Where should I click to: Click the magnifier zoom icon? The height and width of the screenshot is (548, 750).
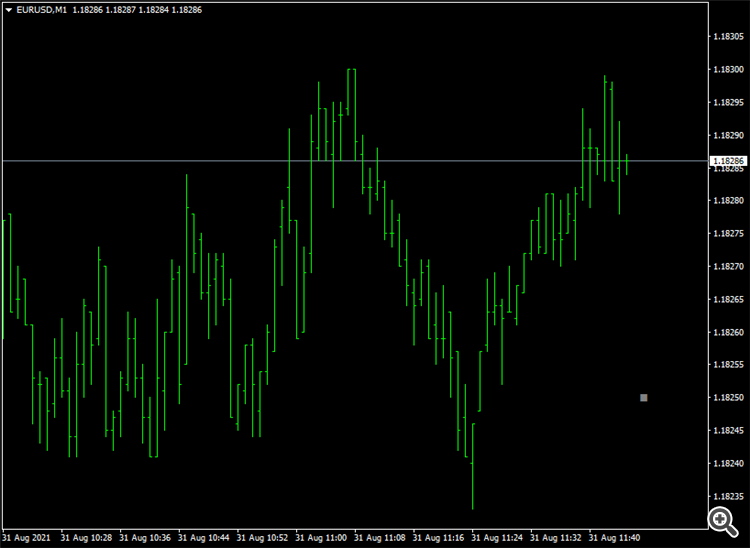723,521
